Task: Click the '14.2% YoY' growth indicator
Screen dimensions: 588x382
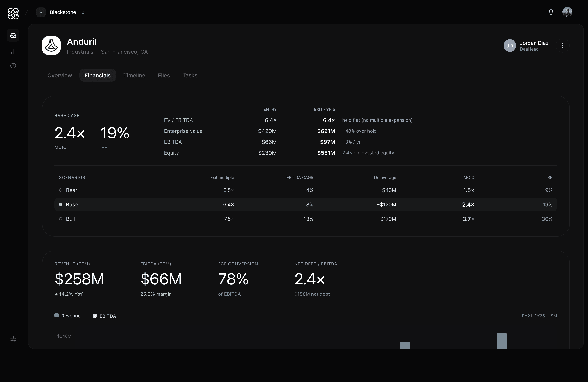Action: click(x=68, y=294)
